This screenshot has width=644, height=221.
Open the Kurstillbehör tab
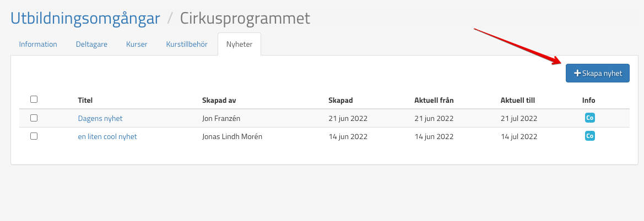click(187, 45)
